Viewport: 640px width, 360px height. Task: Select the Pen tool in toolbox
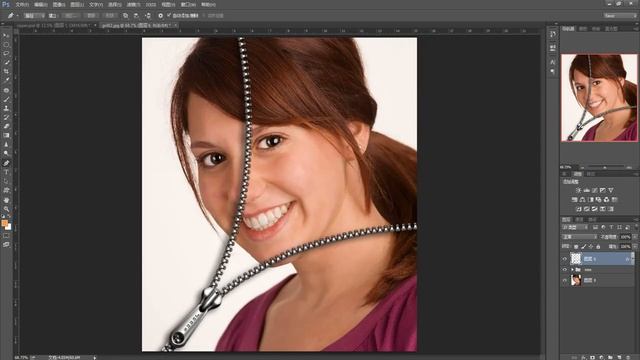point(6,163)
